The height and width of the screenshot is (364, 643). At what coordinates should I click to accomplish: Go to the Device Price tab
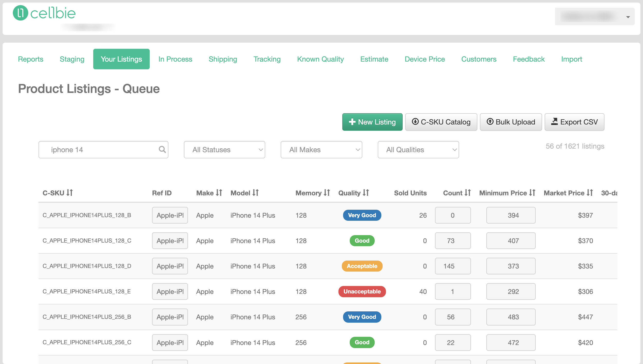click(425, 59)
